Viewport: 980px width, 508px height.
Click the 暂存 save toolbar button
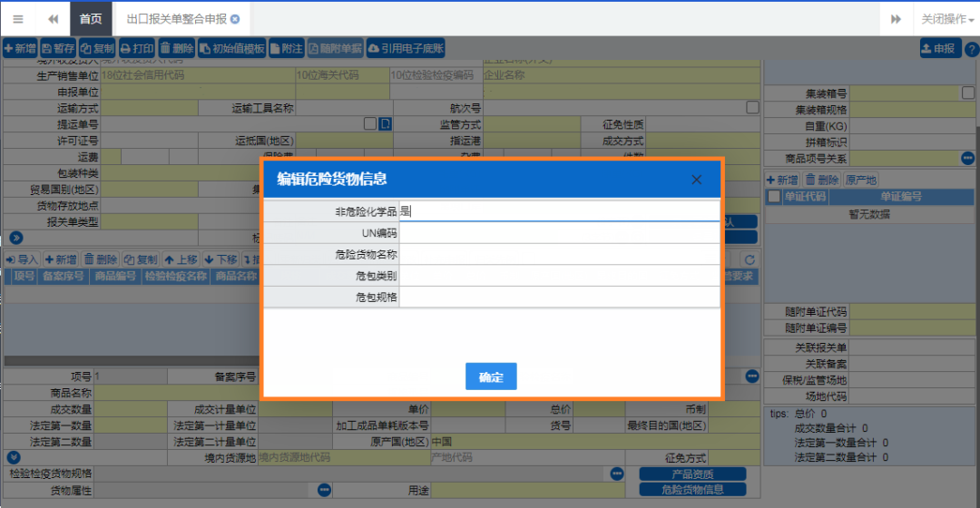tap(58, 49)
